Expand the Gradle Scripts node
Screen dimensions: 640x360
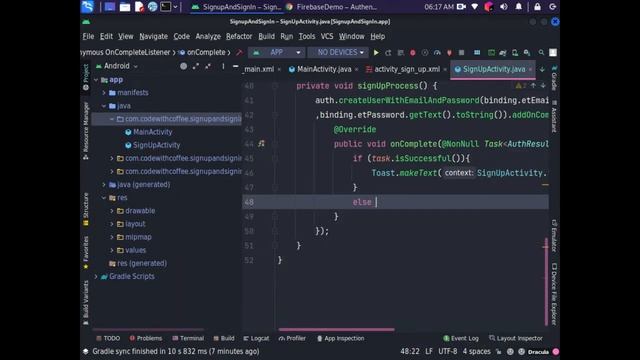click(x=96, y=277)
